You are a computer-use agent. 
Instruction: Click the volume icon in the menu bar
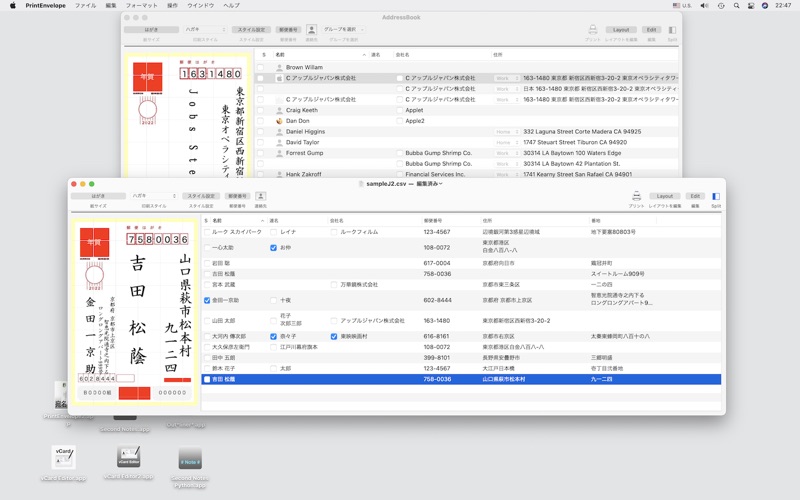pyautogui.click(x=704, y=6)
